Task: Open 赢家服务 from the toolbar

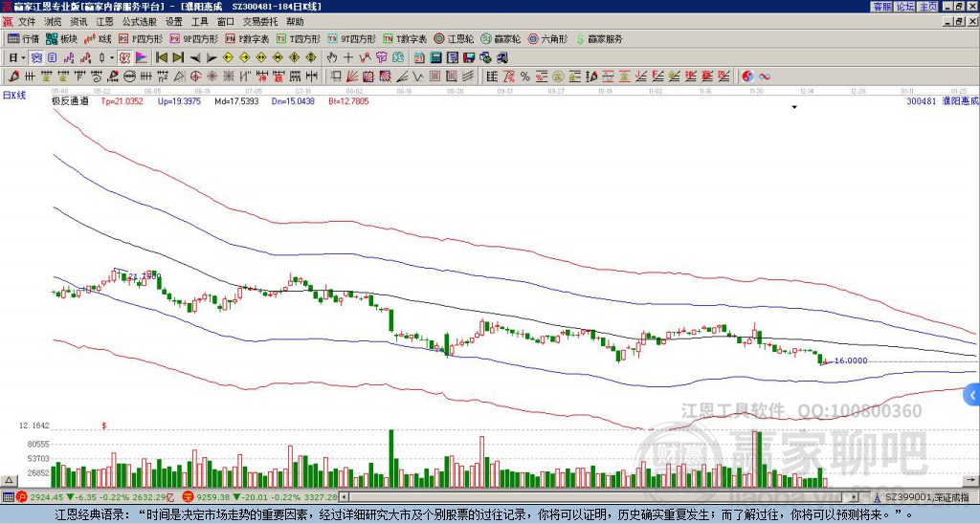Action: (x=599, y=38)
